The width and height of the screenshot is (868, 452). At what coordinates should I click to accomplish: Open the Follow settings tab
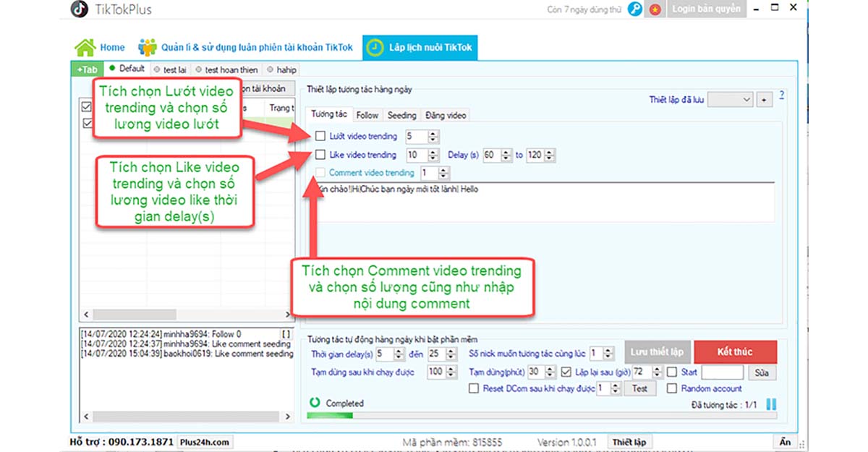pos(367,115)
